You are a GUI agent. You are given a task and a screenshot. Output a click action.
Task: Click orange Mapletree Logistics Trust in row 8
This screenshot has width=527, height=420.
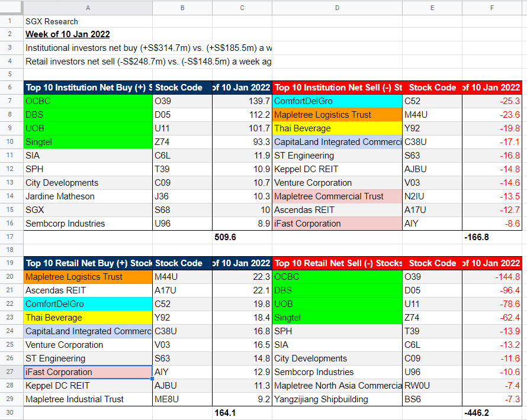(x=337, y=115)
